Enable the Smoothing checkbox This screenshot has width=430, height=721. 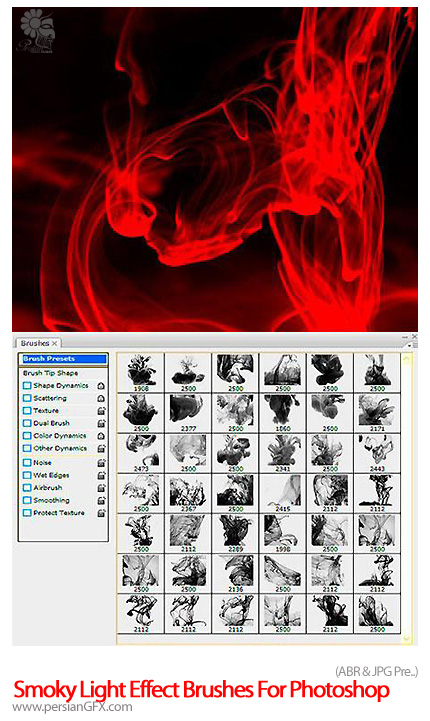point(27,500)
